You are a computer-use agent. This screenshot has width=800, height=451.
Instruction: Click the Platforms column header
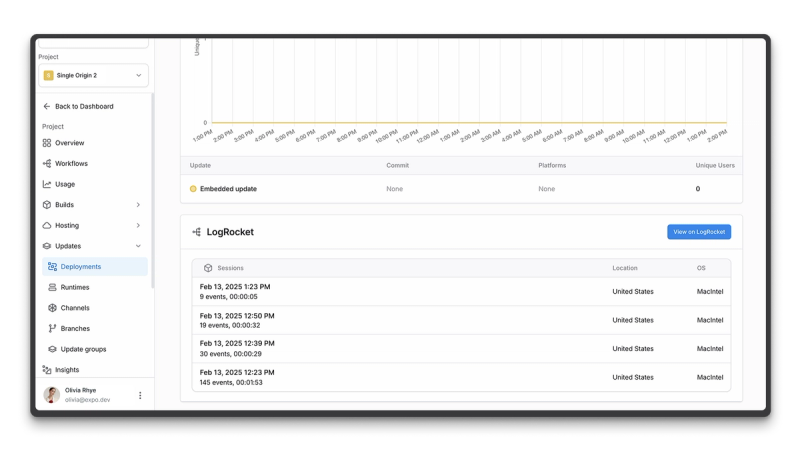pos(552,165)
